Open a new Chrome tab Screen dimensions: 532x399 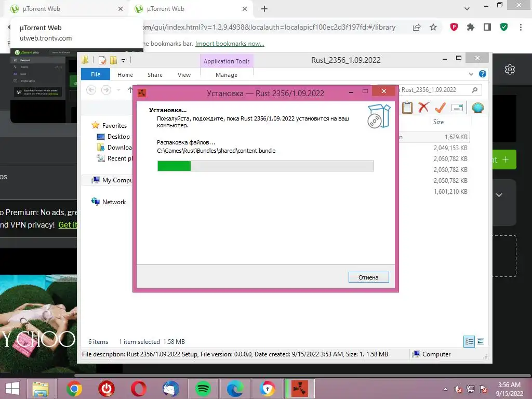click(x=264, y=9)
